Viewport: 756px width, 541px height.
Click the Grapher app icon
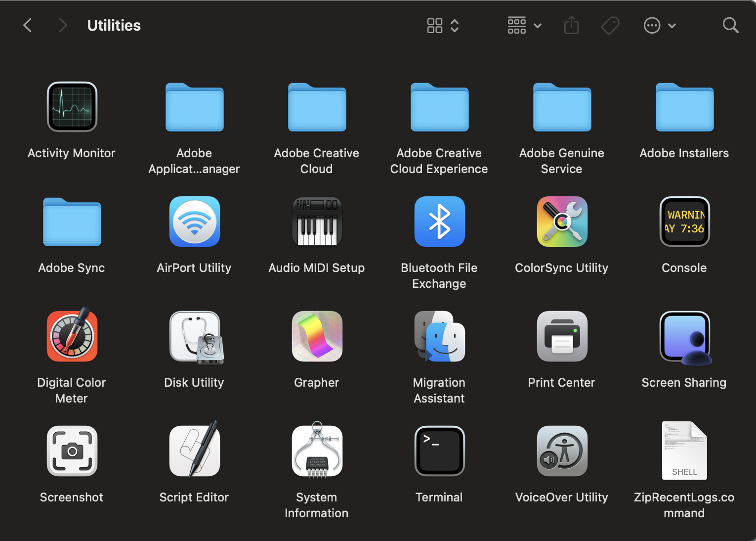(317, 336)
